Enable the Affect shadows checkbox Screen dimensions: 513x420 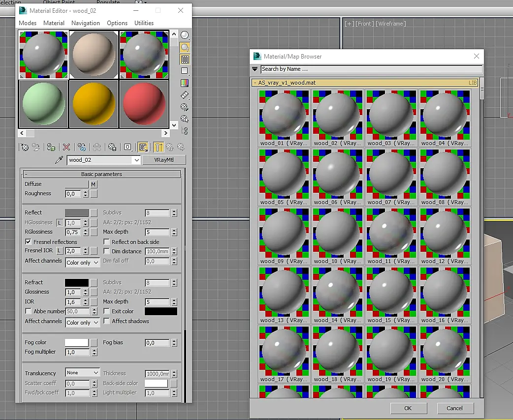tap(106, 321)
